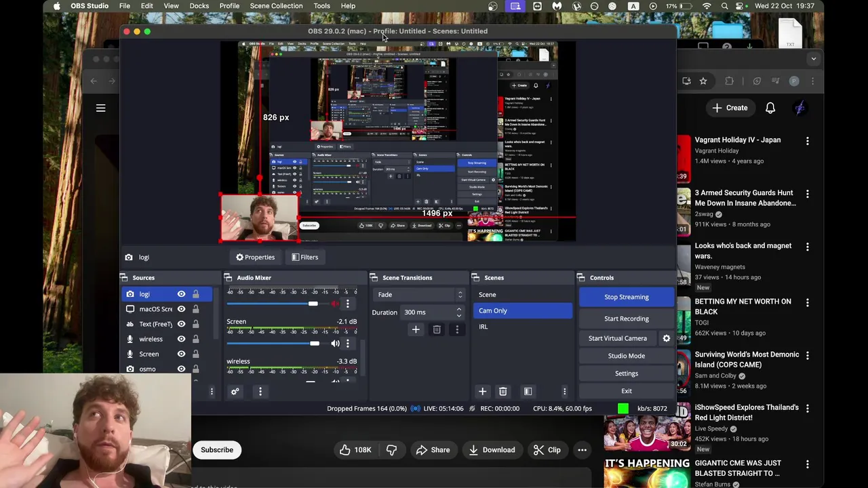Click Stop Streaming
The width and height of the screenshot is (868, 488).
pyautogui.click(x=627, y=297)
